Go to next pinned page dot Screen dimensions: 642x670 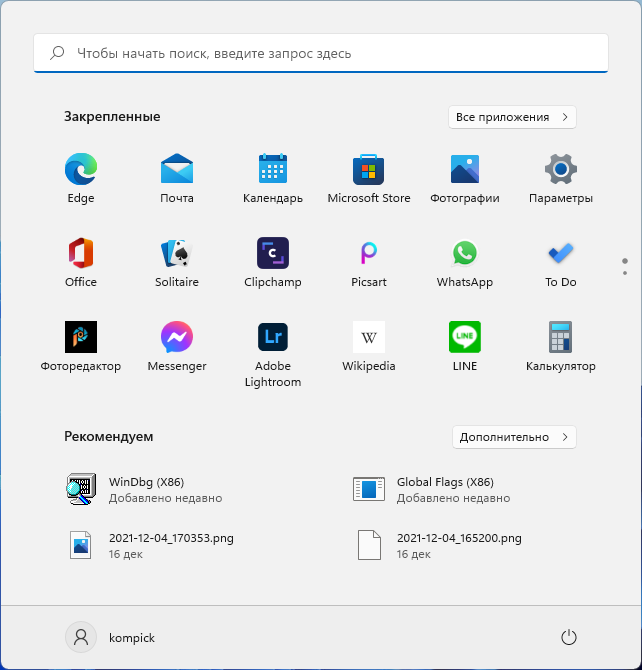point(625,273)
